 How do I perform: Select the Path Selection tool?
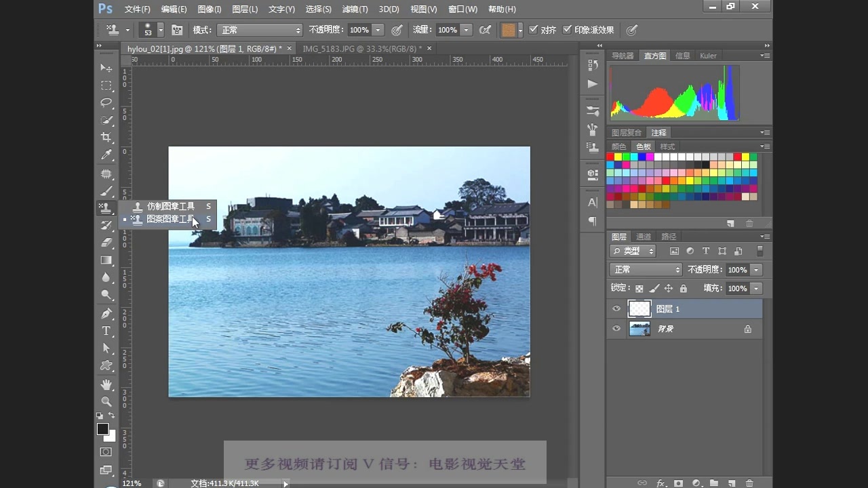tap(106, 348)
